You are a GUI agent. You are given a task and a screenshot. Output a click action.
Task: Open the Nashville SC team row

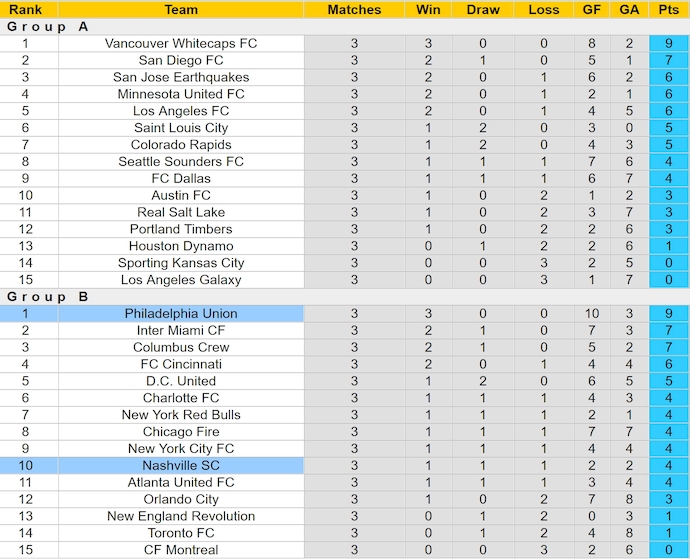point(181,465)
